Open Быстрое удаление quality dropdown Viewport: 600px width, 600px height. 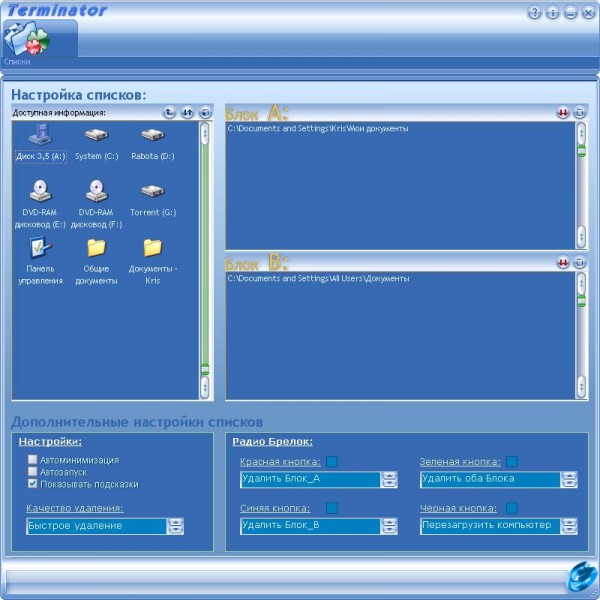[176, 526]
